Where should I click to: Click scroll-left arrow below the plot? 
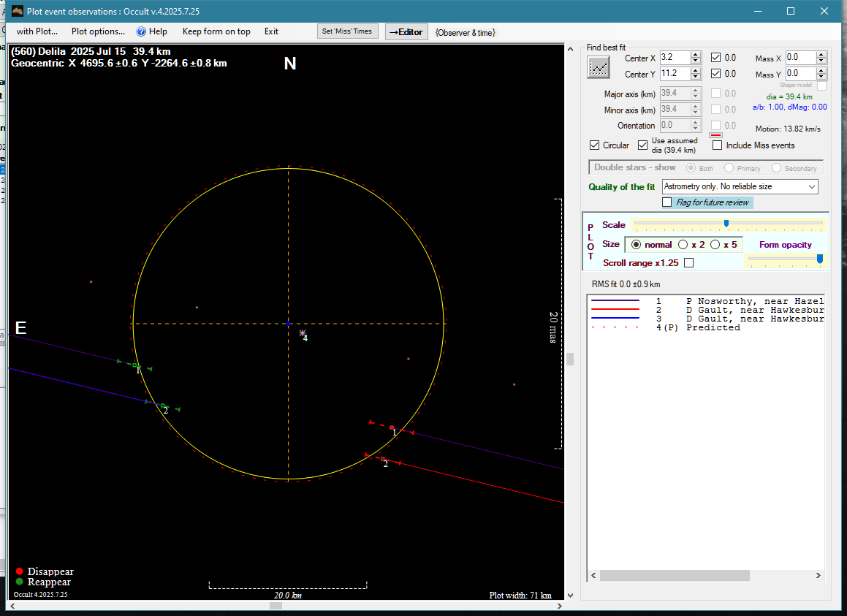(13, 606)
